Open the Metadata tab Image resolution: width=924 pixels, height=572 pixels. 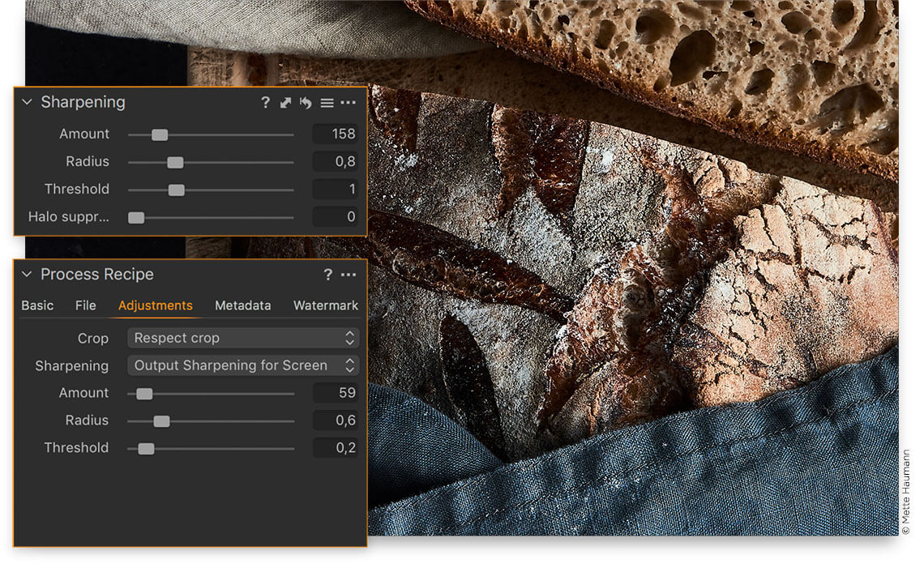click(243, 305)
